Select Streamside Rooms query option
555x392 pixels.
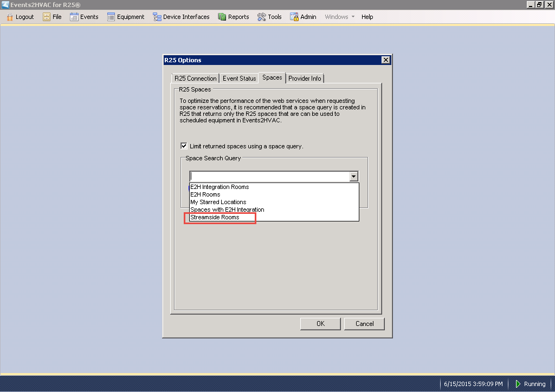[x=274, y=217]
